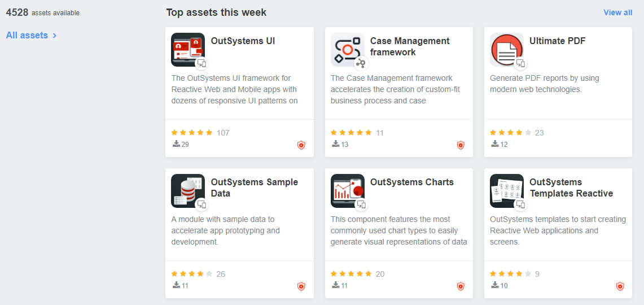Open the View all link
This screenshot has width=644, height=305.
coord(617,12)
